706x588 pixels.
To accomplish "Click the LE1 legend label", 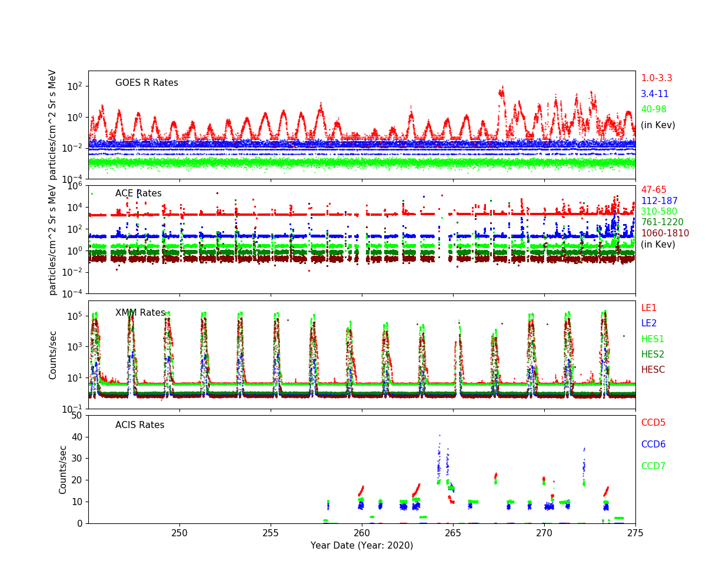I will click(648, 308).
